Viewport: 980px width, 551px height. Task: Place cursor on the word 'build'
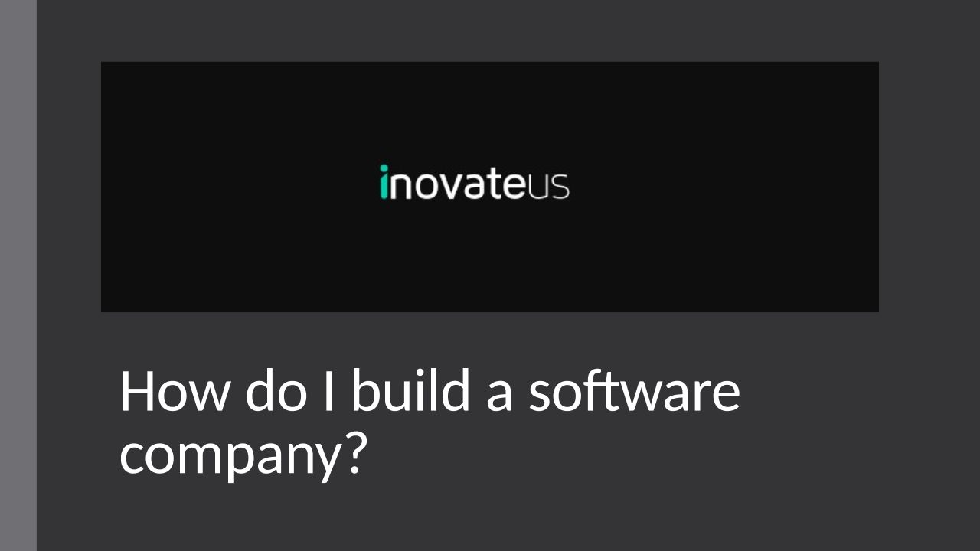(412, 391)
